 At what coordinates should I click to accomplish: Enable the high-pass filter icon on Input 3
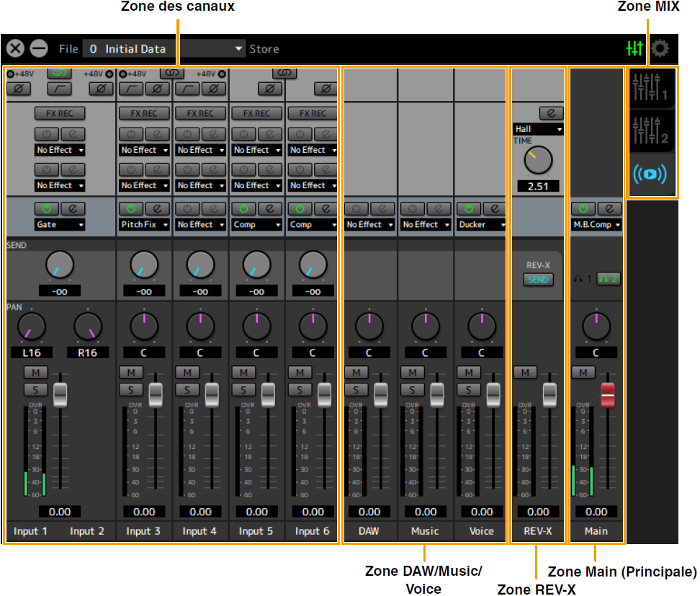131,89
